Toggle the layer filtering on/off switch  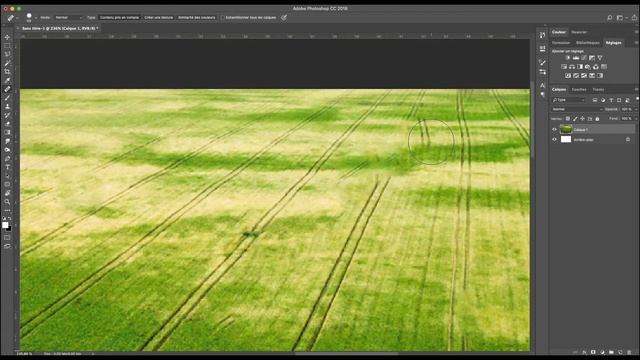tap(637, 99)
